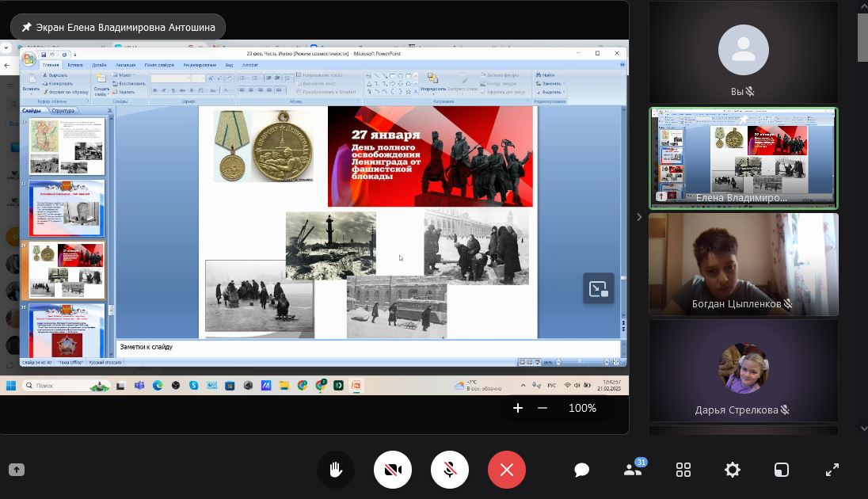This screenshot has height=499, width=868.
Task: Leave the call with the red button
Action: pyautogui.click(x=507, y=470)
